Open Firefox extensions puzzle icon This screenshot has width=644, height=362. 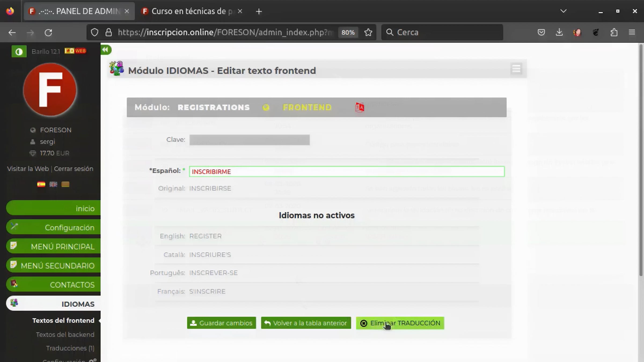[x=614, y=32]
